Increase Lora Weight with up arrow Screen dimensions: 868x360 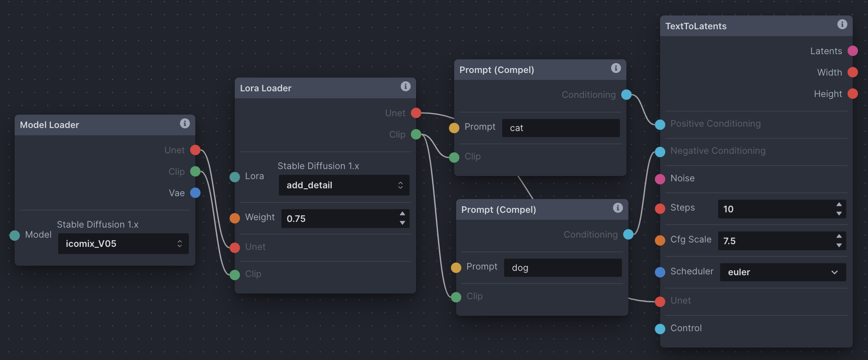(x=402, y=214)
